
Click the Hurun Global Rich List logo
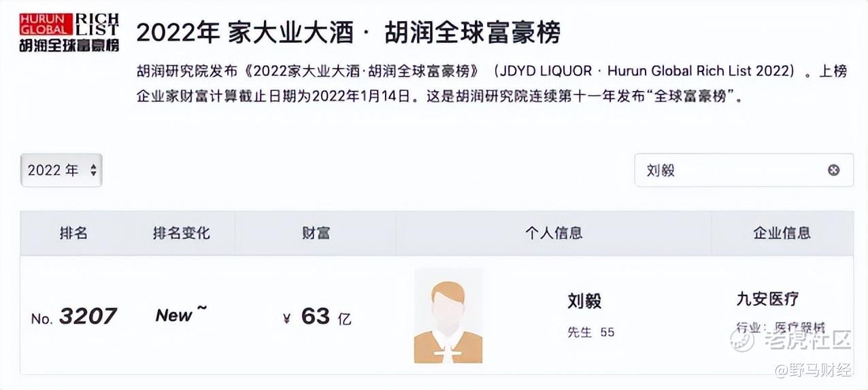[69, 32]
